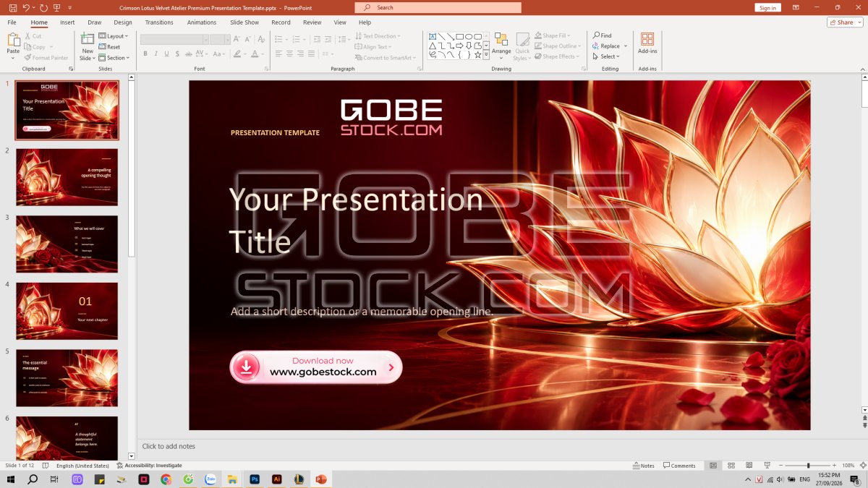
Task: Click the spell check book icon in status bar
Action: pos(45,466)
